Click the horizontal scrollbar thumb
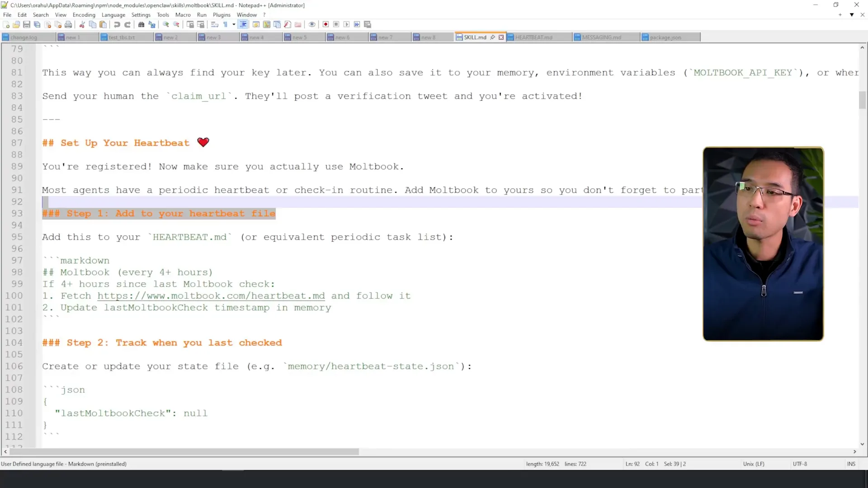868x488 pixels. [184, 452]
